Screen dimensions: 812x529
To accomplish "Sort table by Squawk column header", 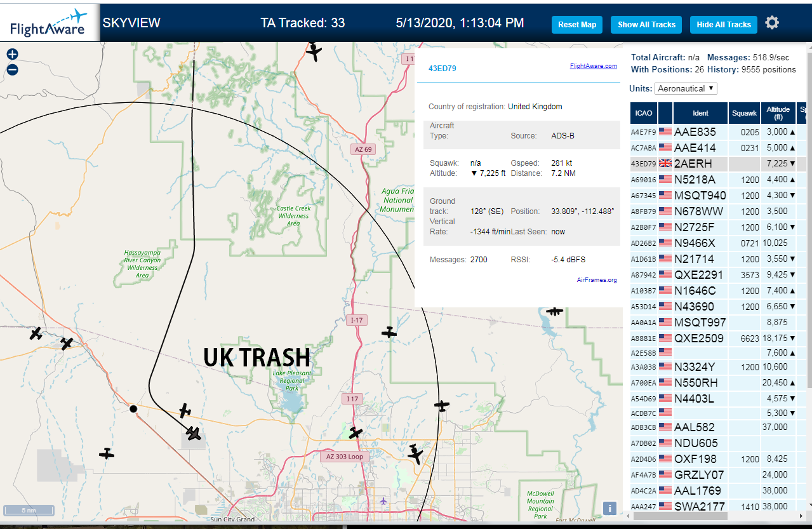I will (744, 113).
